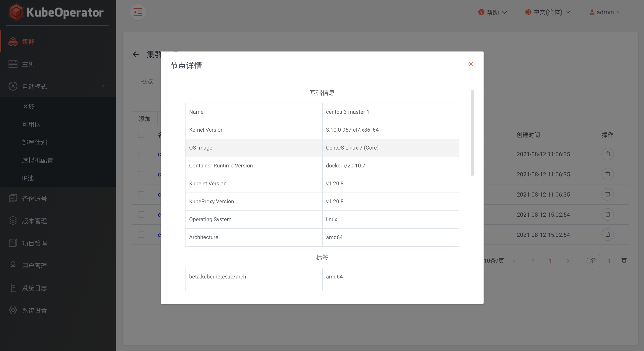Screen dimensions: 644x351
Task: Open 系统日志 system logs
Action: [34, 288]
